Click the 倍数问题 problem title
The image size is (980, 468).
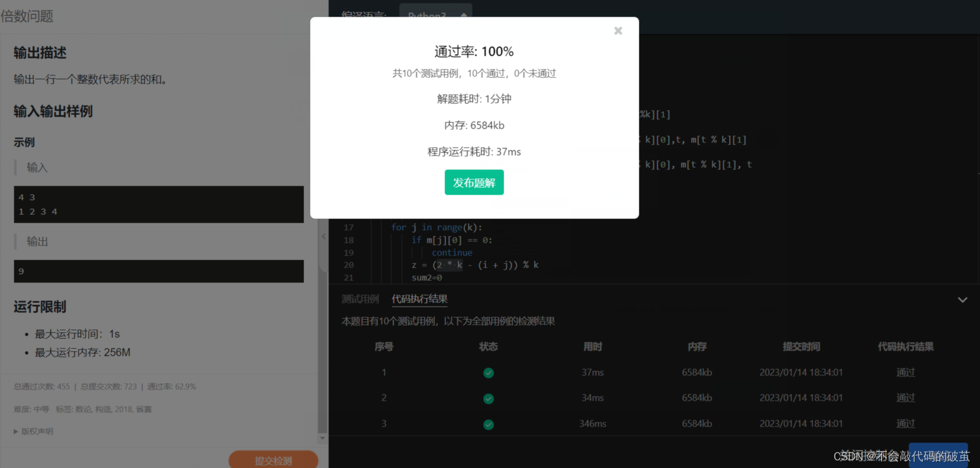[27, 16]
